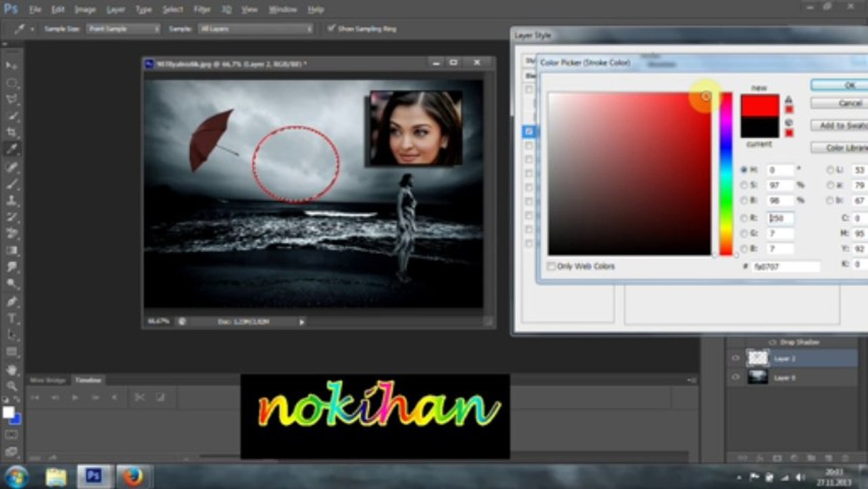Click Color Libraries button

coord(839,147)
